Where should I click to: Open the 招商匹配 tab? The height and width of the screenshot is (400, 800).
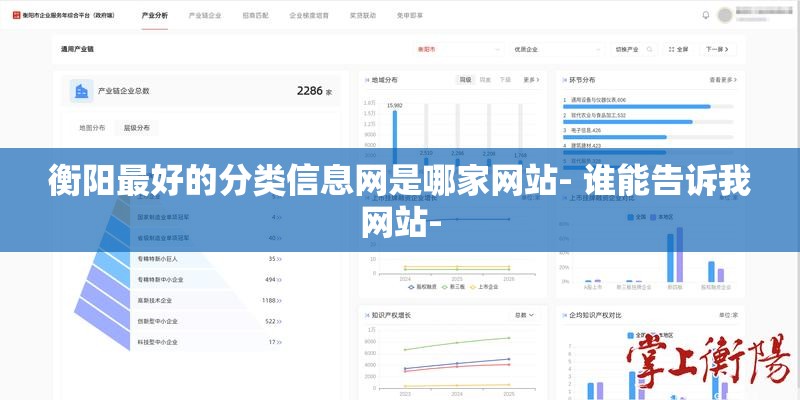point(255,15)
